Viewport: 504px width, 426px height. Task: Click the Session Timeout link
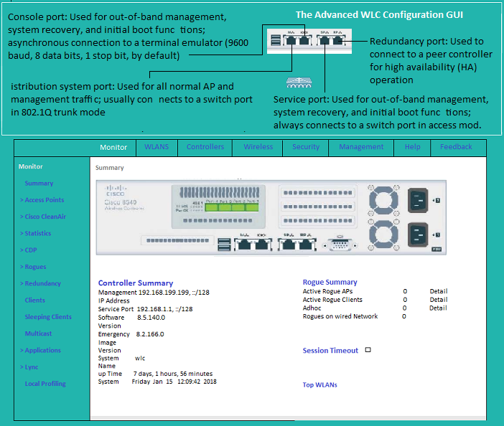330,351
